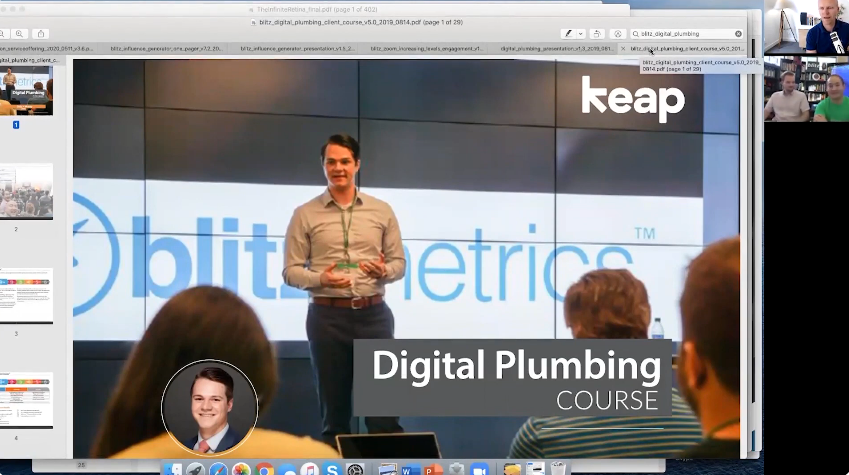Open System Preferences from the Dock
Viewport: 849px width, 475px height.
pos(355,469)
